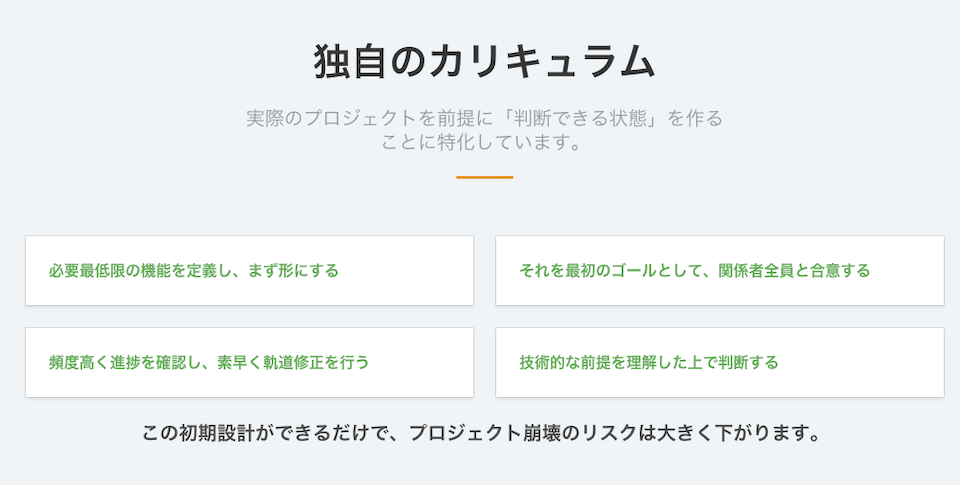This screenshot has width=960, height=485.
Task: Select the 技術的な前提を理解した上で判断する card
Action: (x=719, y=362)
